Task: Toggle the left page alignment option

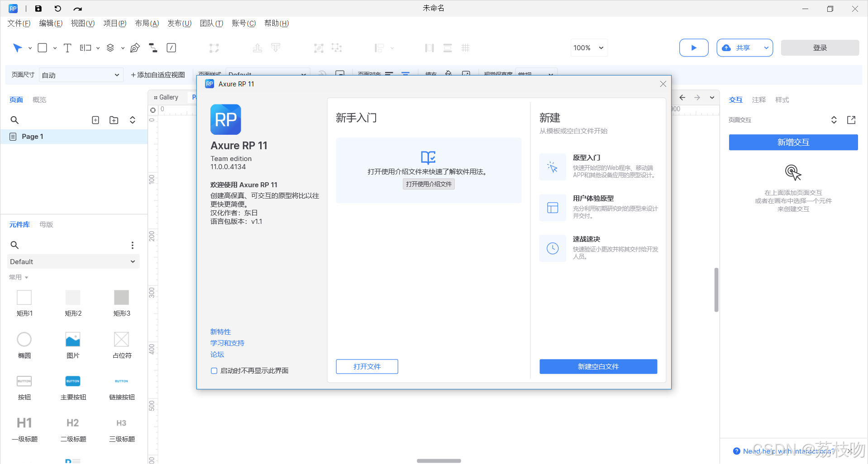Action: click(x=389, y=75)
